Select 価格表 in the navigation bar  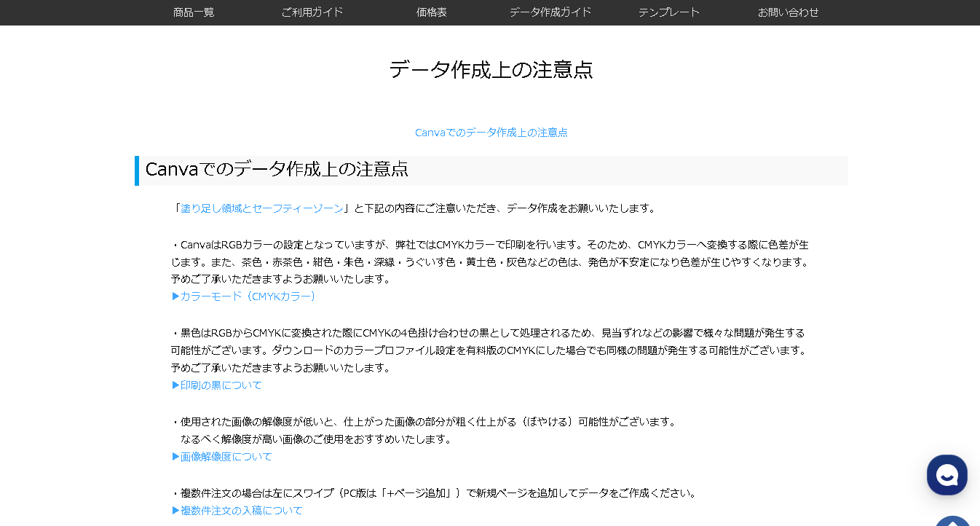pyautogui.click(x=432, y=12)
